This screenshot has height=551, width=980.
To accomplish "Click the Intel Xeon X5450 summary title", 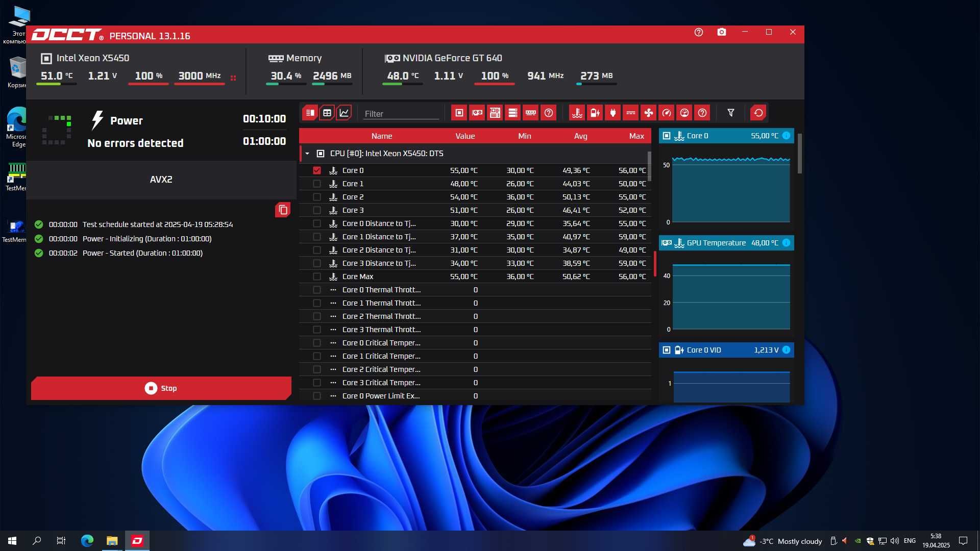I will 92,58.
